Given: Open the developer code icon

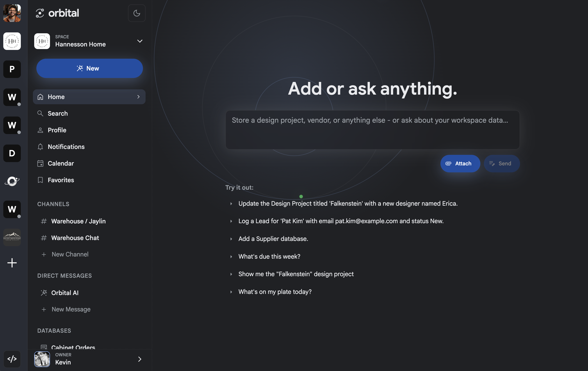Looking at the screenshot, I should pyautogui.click(x=12, y=359).
